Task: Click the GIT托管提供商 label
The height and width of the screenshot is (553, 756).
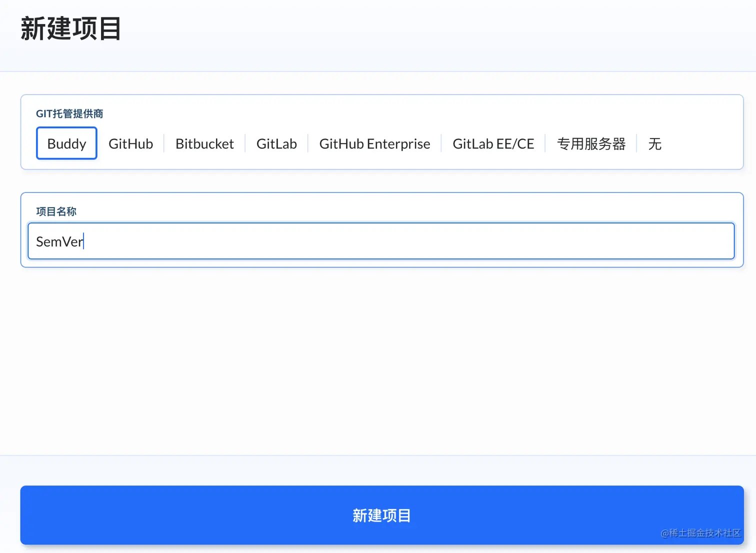Action: click(x=69, y=113)
